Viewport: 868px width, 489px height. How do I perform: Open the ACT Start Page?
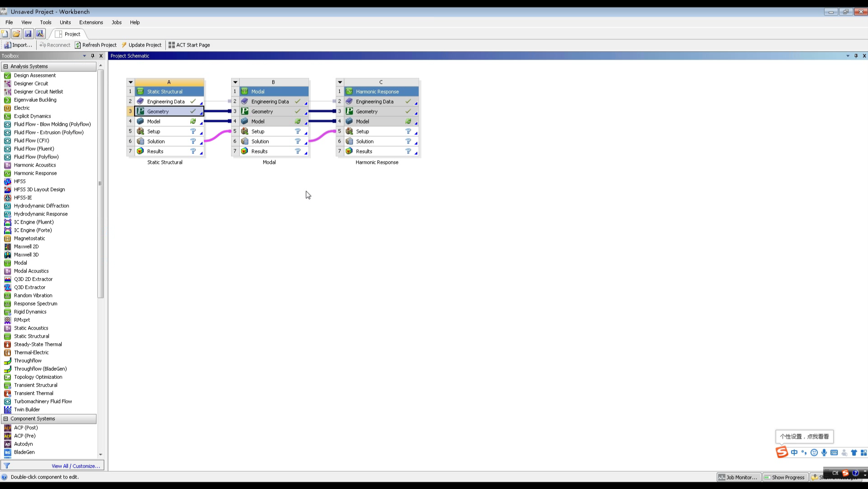189,45
